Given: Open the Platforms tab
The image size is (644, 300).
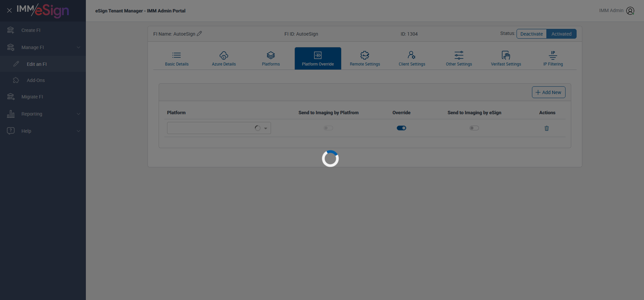Looking at the screenshot, I should click(271, 58).
